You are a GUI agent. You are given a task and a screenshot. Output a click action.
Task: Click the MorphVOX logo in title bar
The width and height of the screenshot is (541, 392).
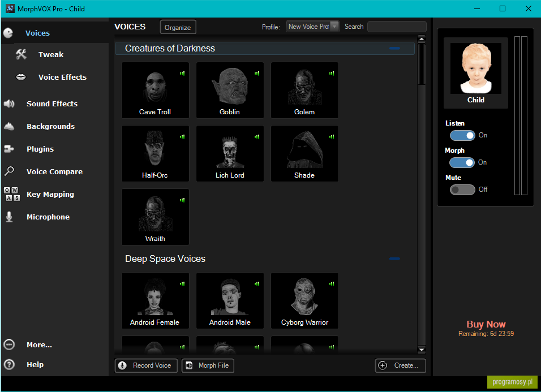pyautogui.click(x=10, y=8)
